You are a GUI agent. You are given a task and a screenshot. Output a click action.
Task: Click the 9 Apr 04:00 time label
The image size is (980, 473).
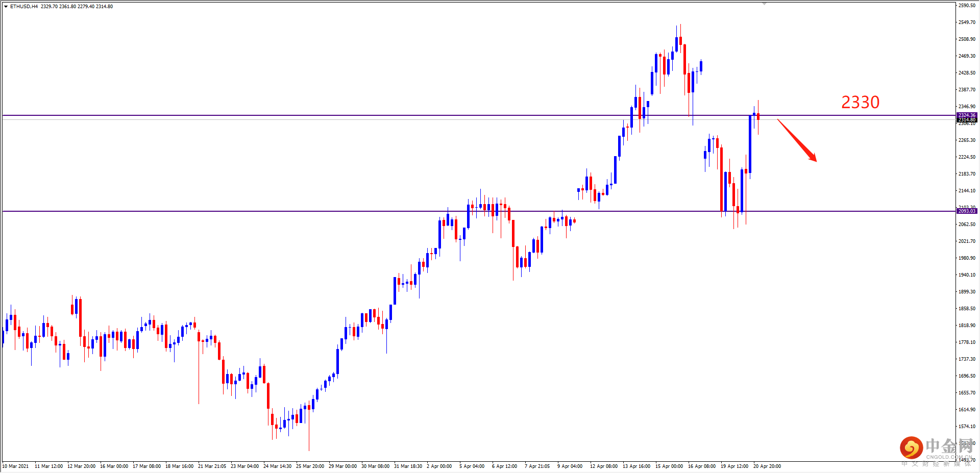click(570, 466)
